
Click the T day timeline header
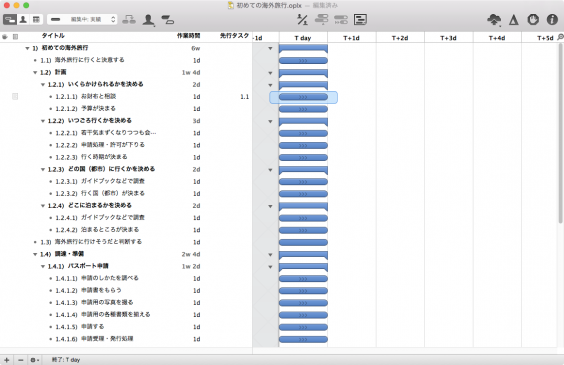[303, 38]
